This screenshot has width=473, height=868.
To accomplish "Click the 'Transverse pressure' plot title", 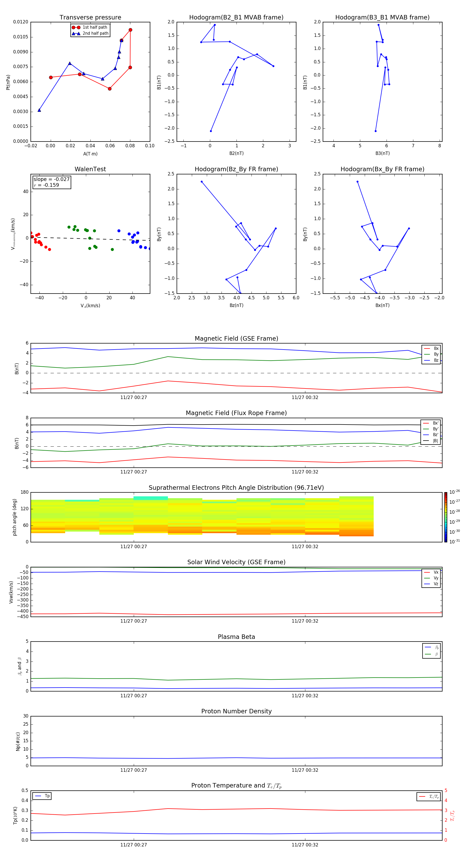I will pos(90,18).
